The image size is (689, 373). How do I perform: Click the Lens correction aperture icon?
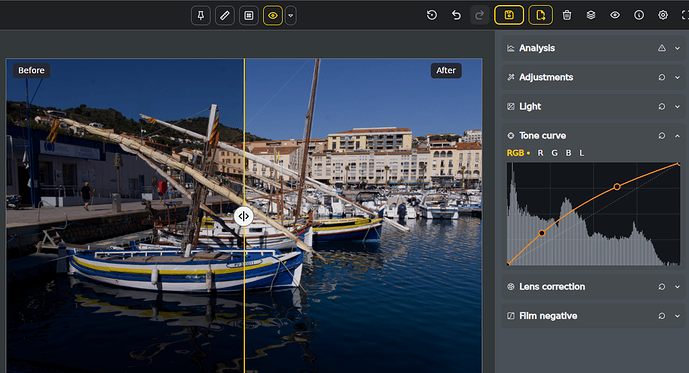[511, 287]
